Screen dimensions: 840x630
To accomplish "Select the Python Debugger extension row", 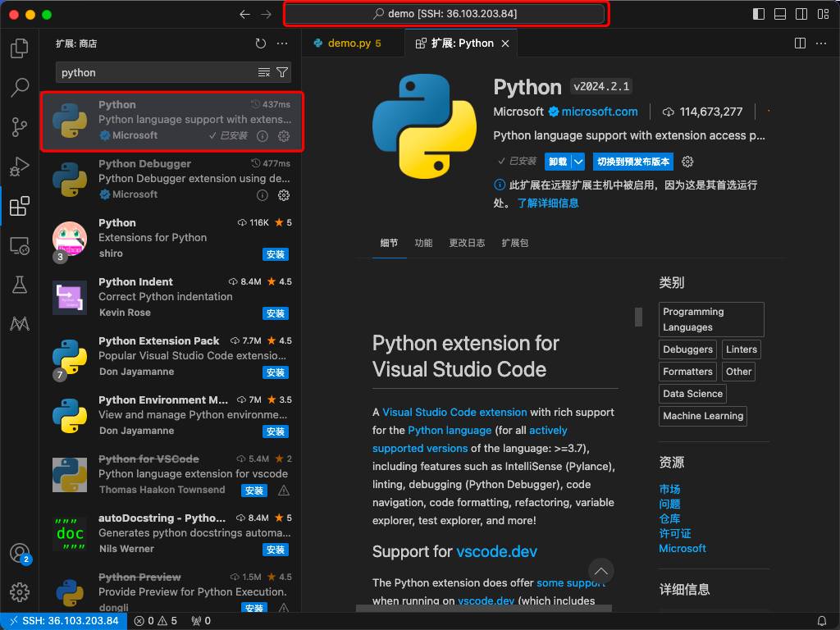I will point(171,180).
